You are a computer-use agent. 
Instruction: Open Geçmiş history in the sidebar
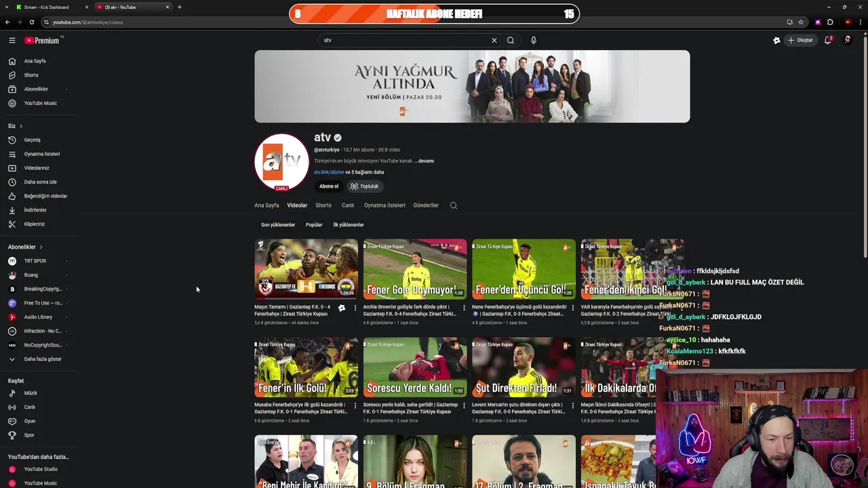coord(32,140)
